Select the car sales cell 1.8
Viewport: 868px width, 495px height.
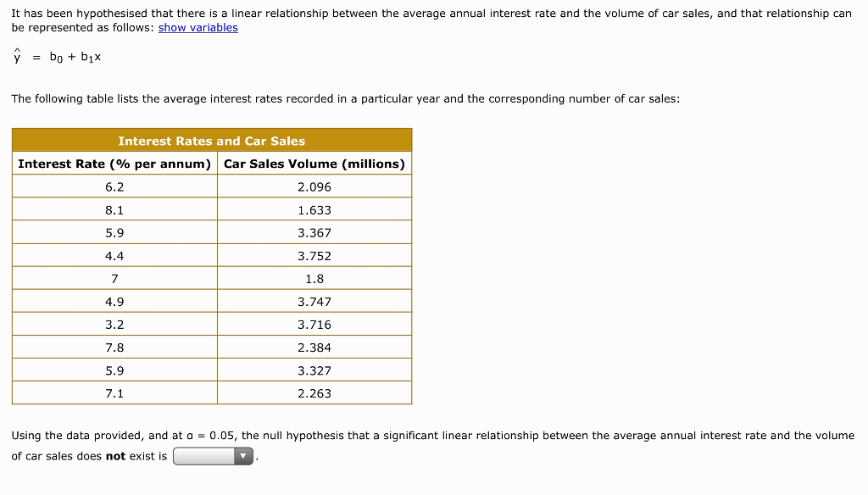314,279
